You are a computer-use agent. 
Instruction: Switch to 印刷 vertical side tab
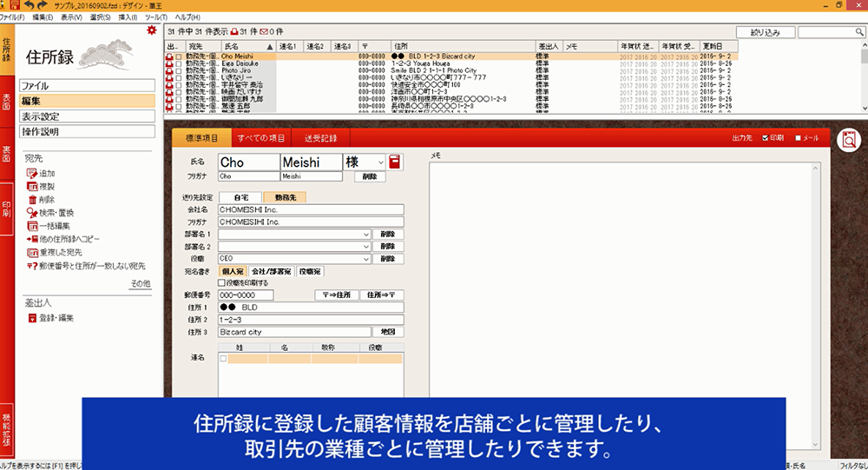coord(7,209)
